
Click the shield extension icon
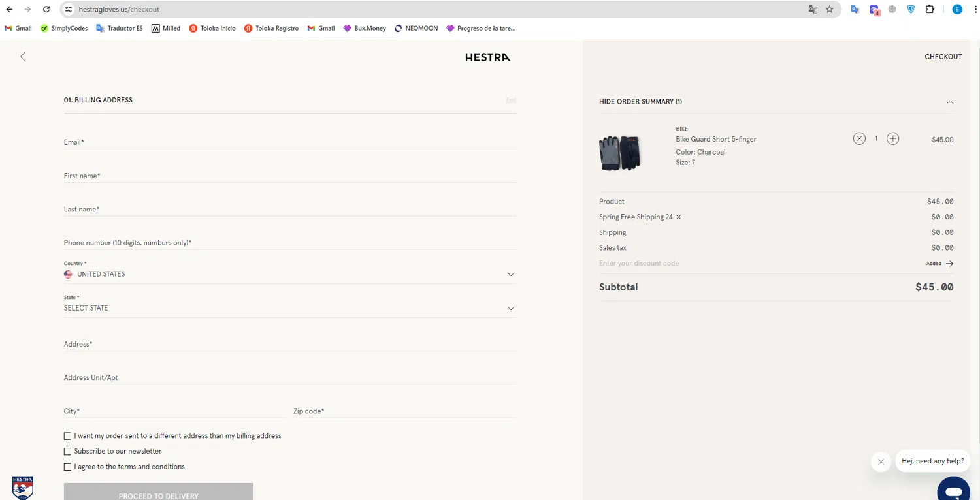[911, 9]
